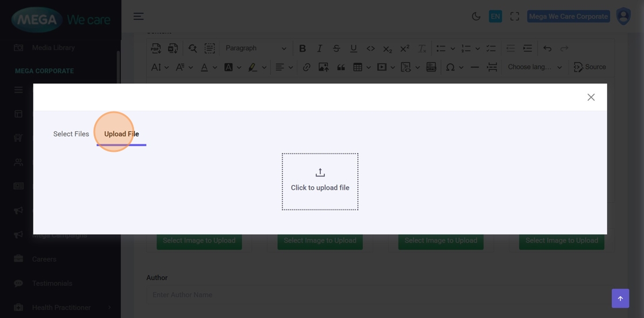Click the insert link icon

[306, 67]
